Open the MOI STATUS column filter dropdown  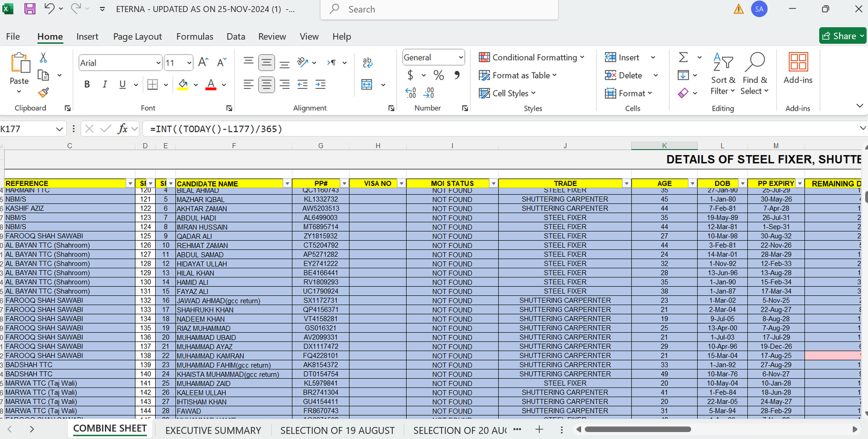point(493,184)
